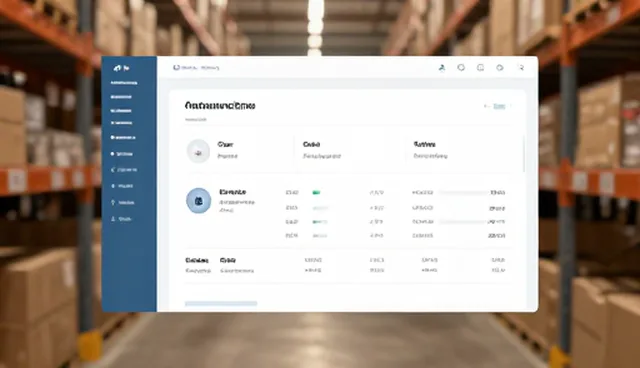Click the vertical scrollbar at the summary row's right edge
Screen dimensions: 640x368
(x=524, y=154)
